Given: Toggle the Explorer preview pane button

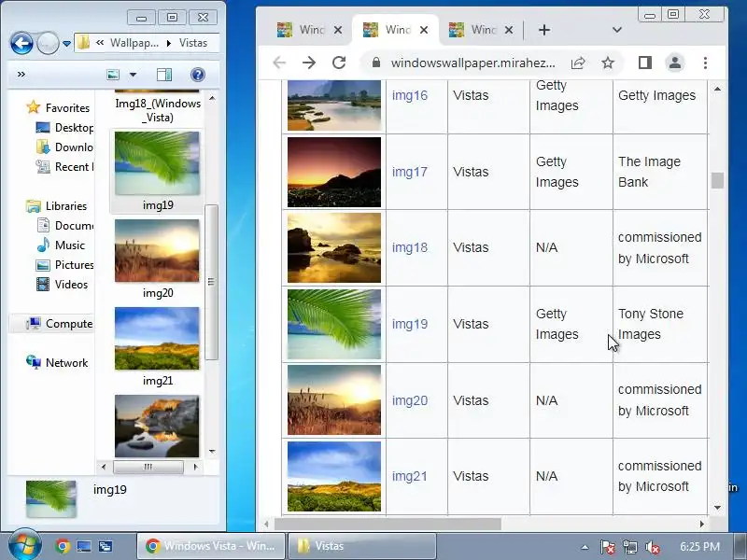Looking at the screenshot, I should click(164, 75).
